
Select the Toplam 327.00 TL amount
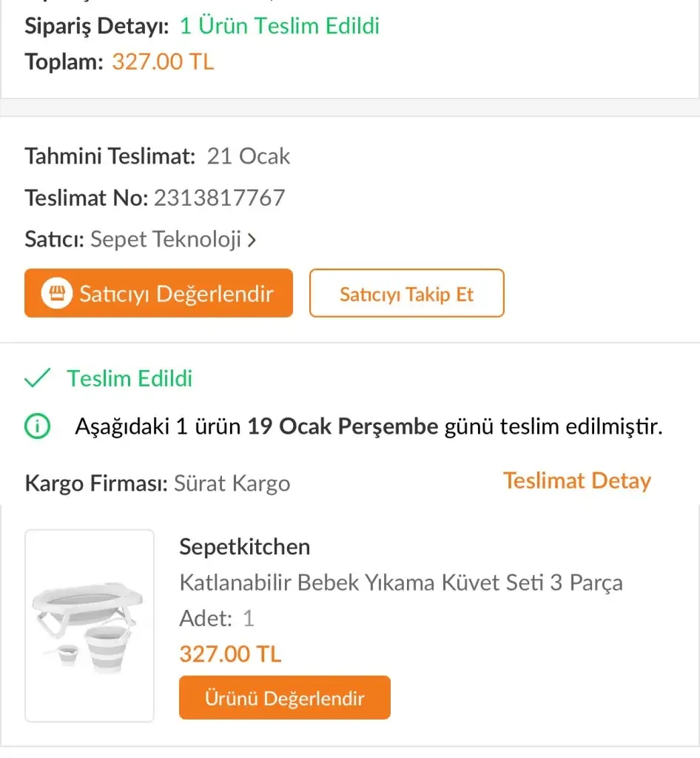(x=163, y=62)
